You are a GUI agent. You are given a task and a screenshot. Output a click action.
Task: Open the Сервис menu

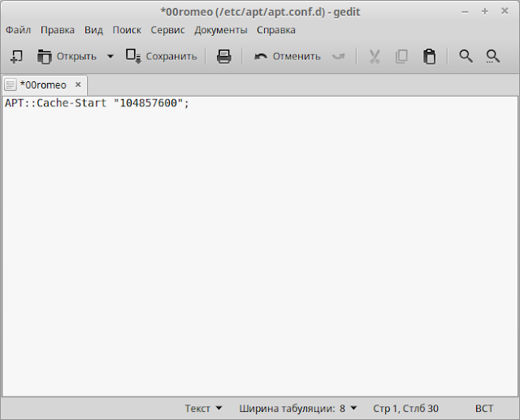pos(167,30)
